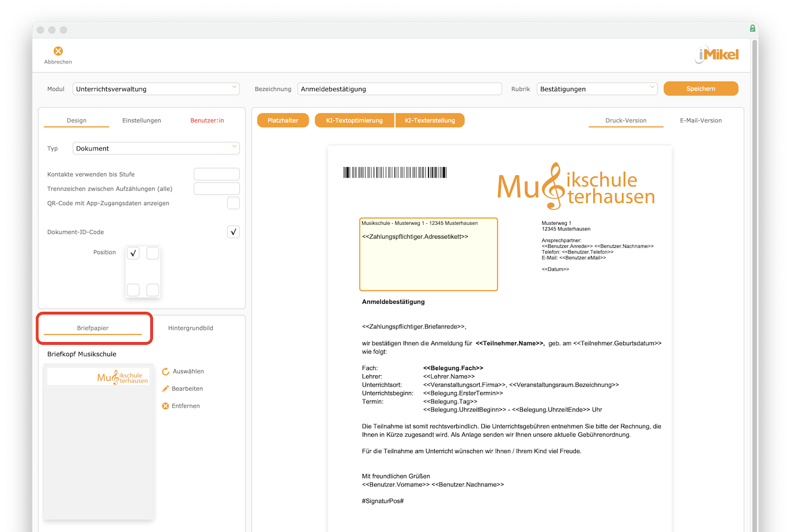Click the Trennzeichen zwischen Aufzählungen field
This screenshot has height=532, width=791.
click(x=217, y=188)
